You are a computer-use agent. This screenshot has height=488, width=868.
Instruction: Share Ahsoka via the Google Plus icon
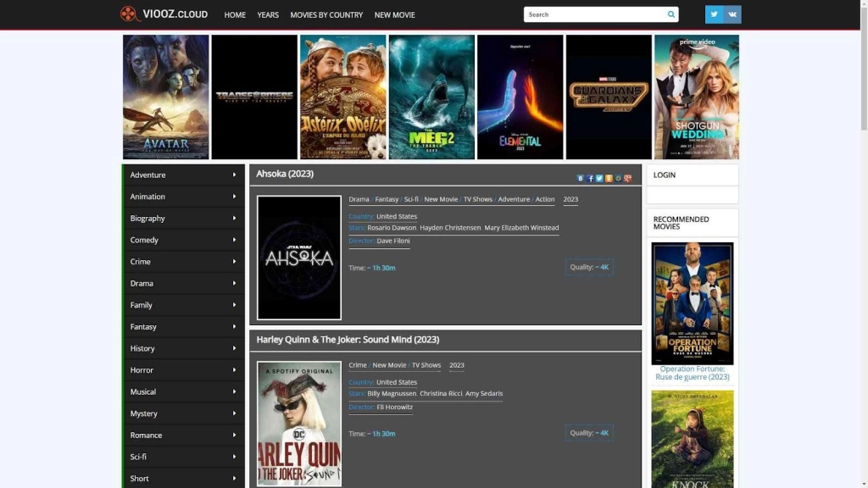point(627,179)
